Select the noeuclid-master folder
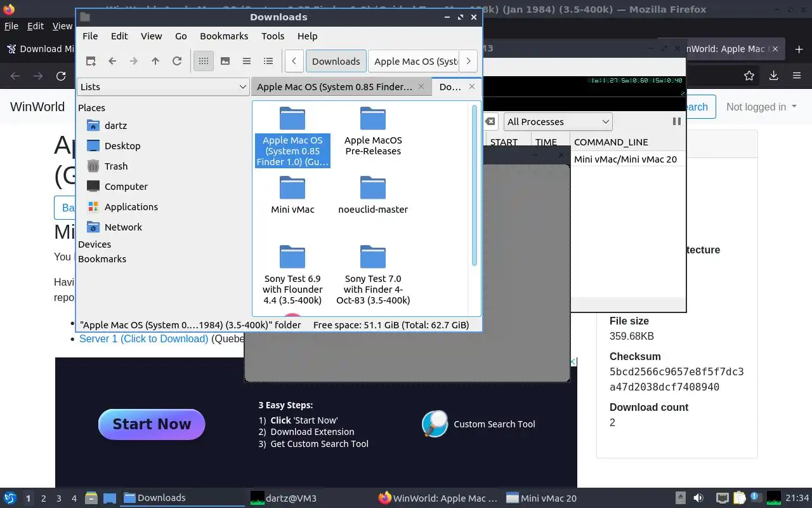Image resolution: width=812 pixels, height=508 pixels. 373,196
